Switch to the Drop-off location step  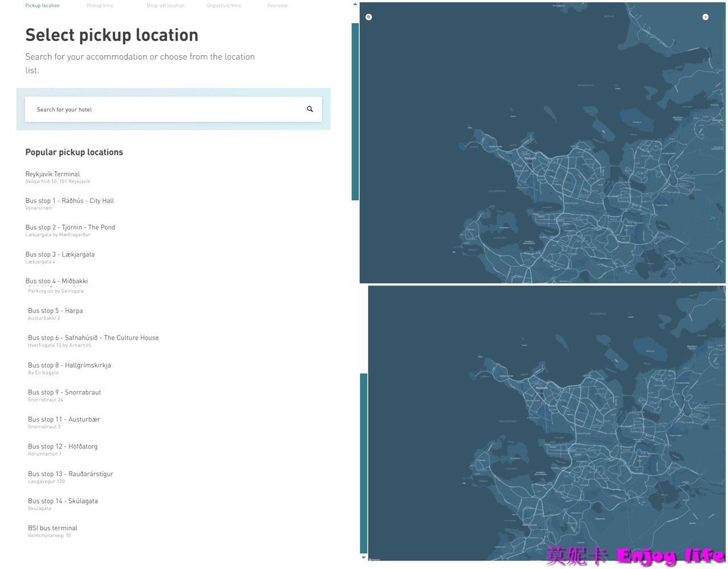pyautogui.click(x=166, y=6)
